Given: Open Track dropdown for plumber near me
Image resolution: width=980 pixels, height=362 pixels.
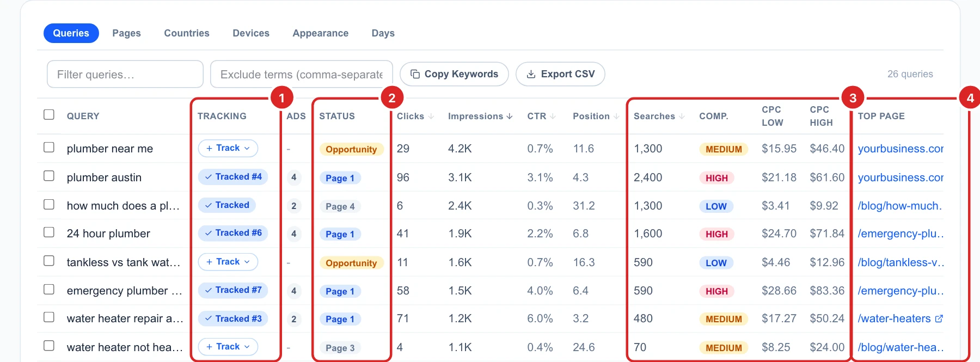Looking at the screenshot, I should click(228, 148).
